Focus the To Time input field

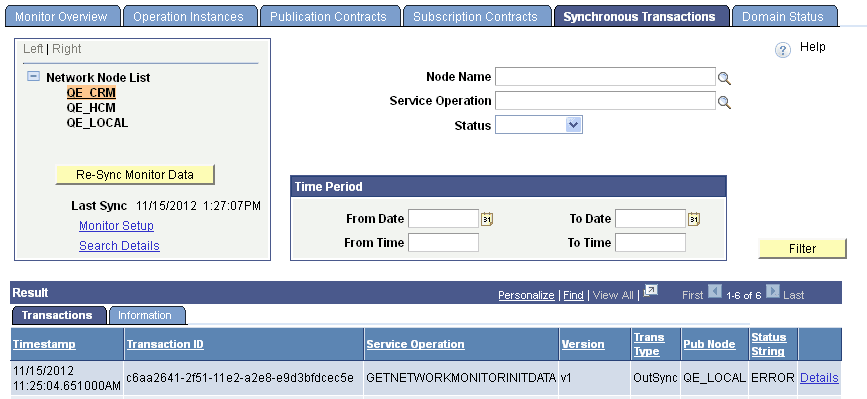650,243
